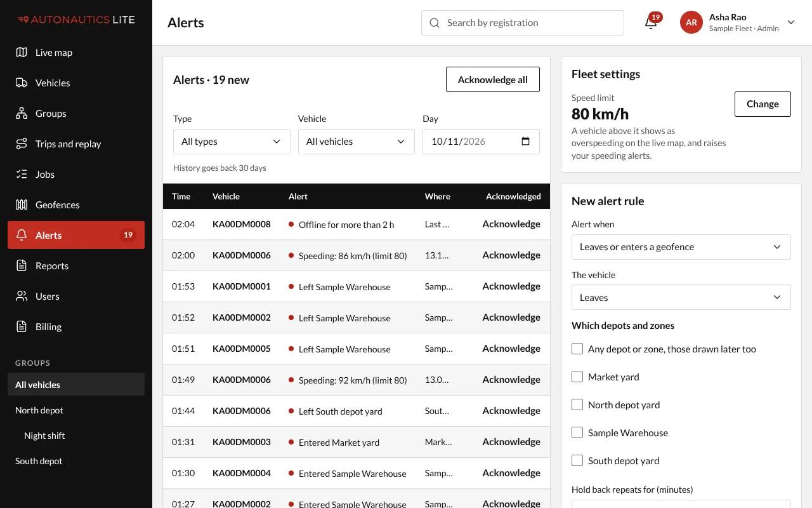Click the Jobs checklist icon

[x=22, y=174]
